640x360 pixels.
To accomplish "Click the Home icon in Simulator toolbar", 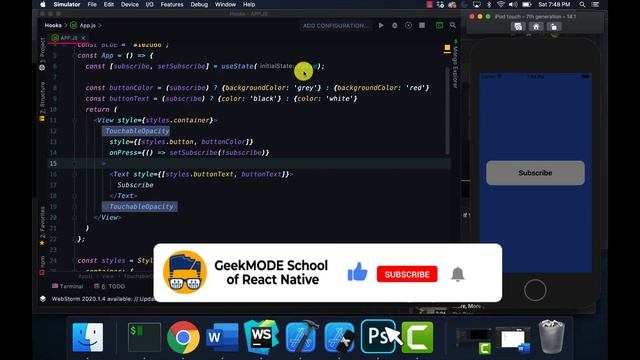I will [x=536, y=27].
